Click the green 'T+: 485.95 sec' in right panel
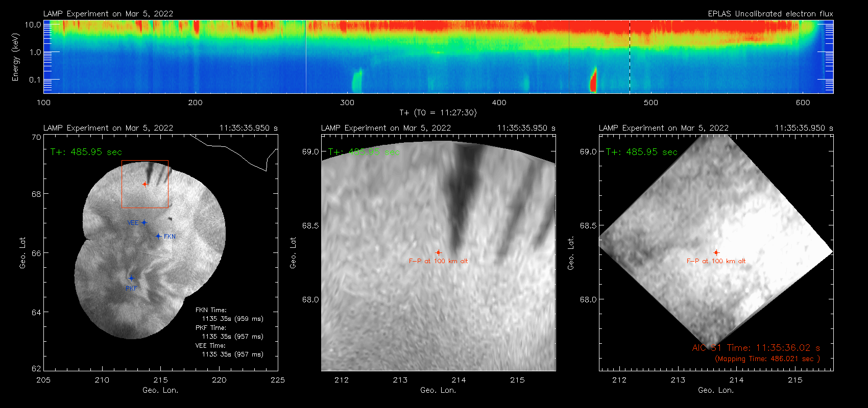The width and height of the screenshot is (868, 408). pos(641,152)
